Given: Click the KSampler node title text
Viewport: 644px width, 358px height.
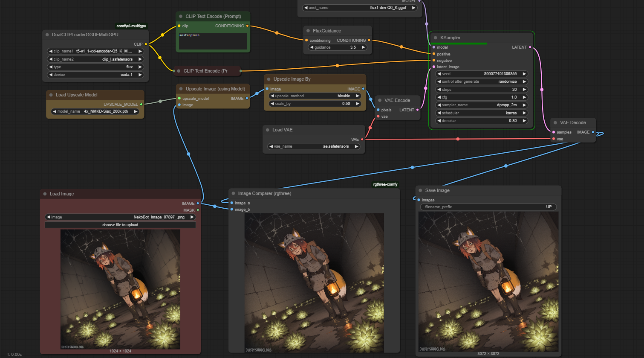Looking at the screenshot, I should click(450, 38).
